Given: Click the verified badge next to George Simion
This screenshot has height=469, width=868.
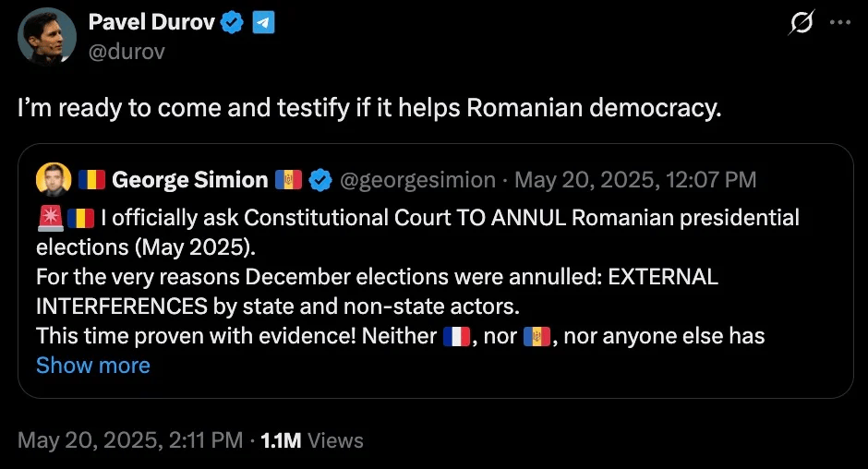Looking at the screenshot, I should coord(320,179).
